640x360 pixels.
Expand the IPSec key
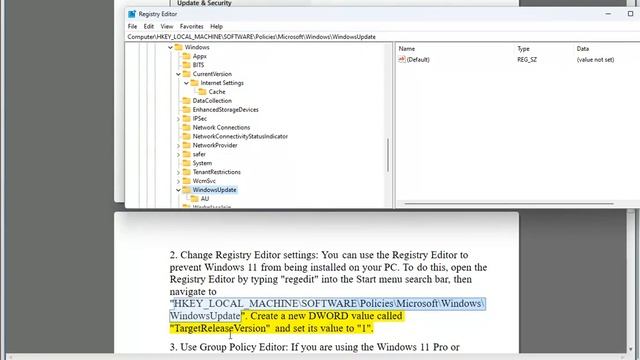178,119
